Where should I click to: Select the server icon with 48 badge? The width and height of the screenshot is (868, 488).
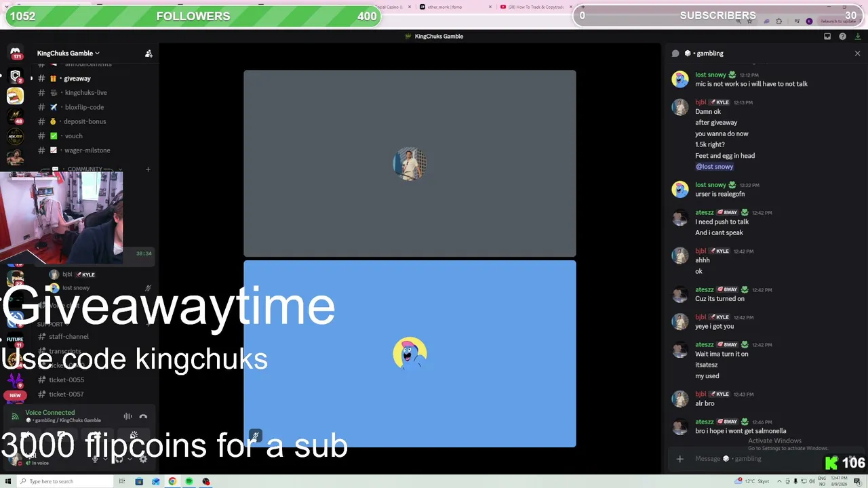(15, 117)
